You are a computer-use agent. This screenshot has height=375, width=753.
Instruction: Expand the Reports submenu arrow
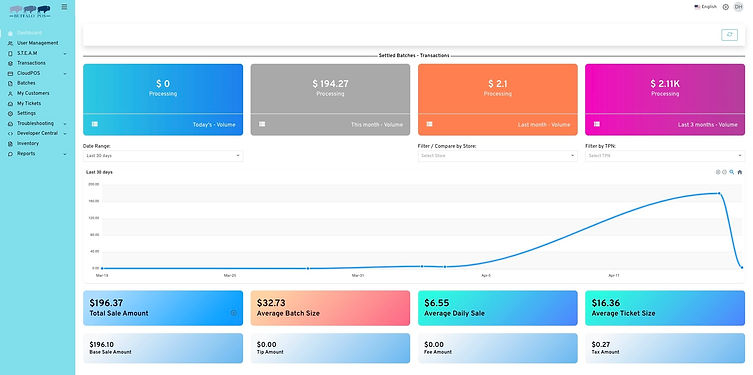pyautogui.click(x=65, y=154)
